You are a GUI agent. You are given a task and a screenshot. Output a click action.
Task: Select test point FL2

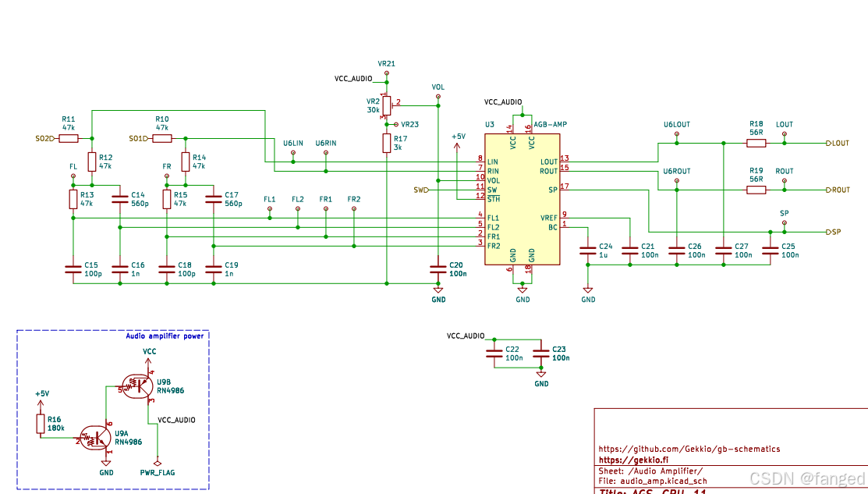(298, 209)
